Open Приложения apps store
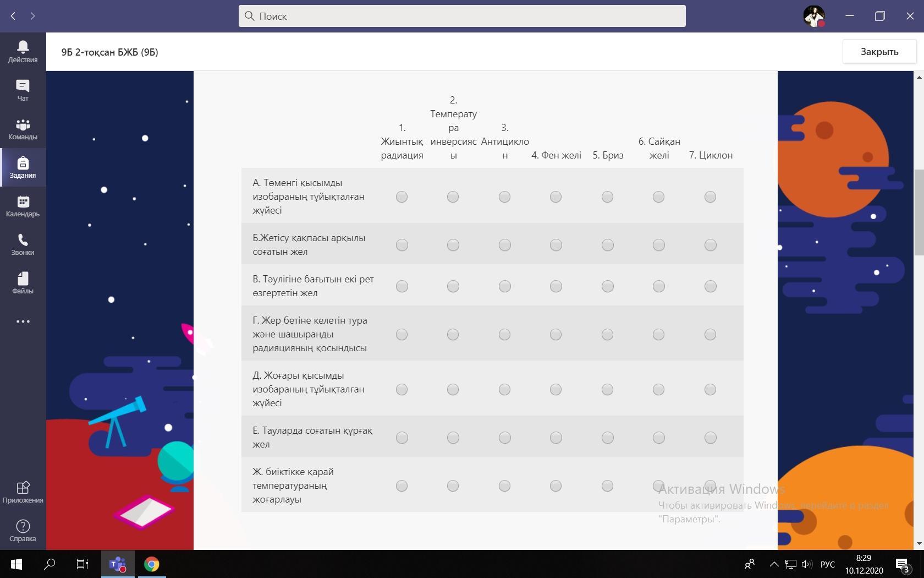Viewport: 924px width, 578px height. tap(23, 492)
